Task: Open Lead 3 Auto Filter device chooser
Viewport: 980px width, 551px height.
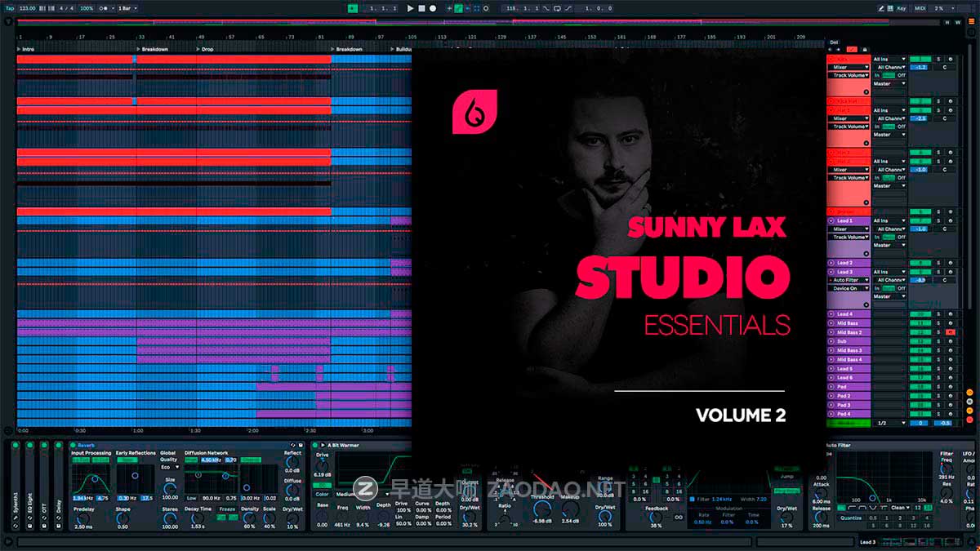Action: click(x=849, y=280)
